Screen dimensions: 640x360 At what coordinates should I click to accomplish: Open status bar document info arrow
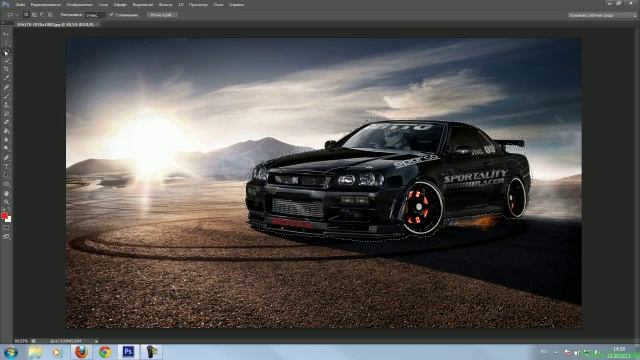coord(97,341)
